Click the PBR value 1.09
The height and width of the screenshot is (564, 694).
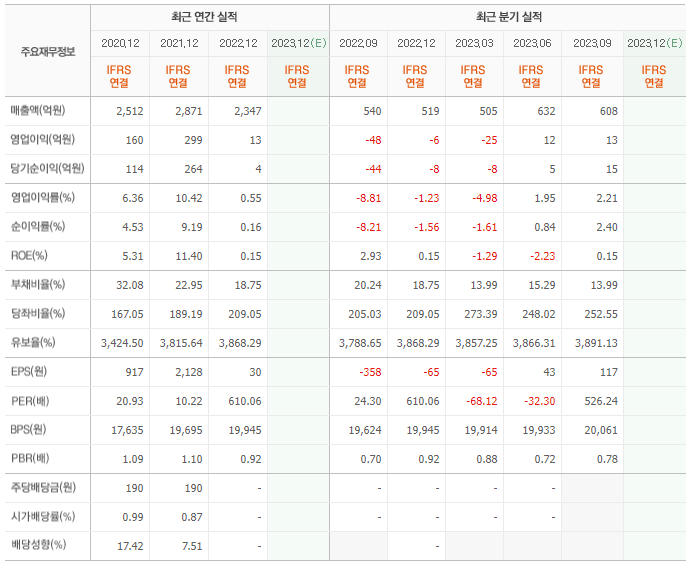coord(133,459)
